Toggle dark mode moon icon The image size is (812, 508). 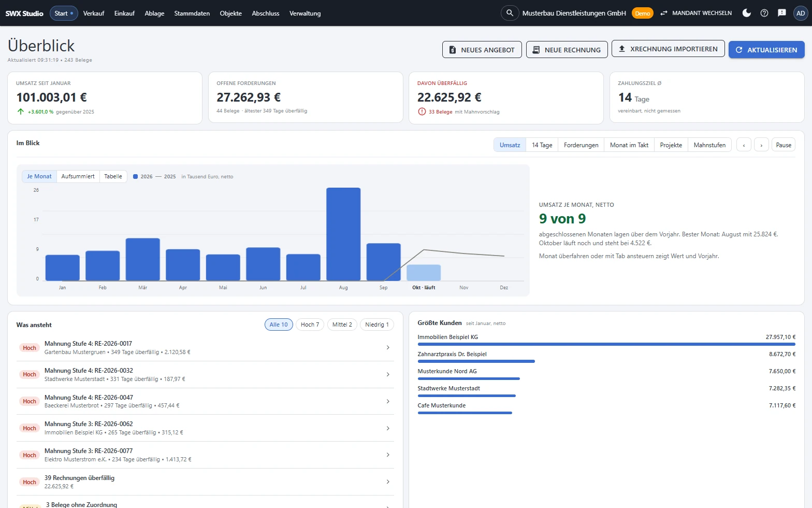tap(747, 13)
